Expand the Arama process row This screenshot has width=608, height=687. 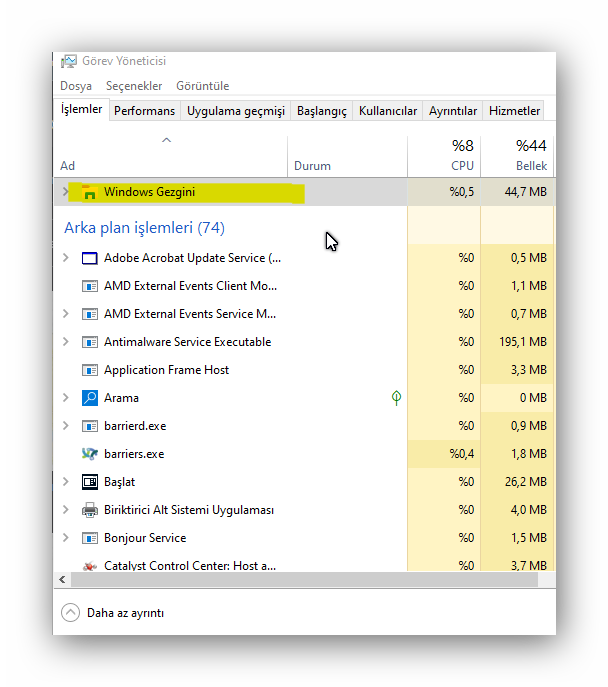[x=65, y=398]
